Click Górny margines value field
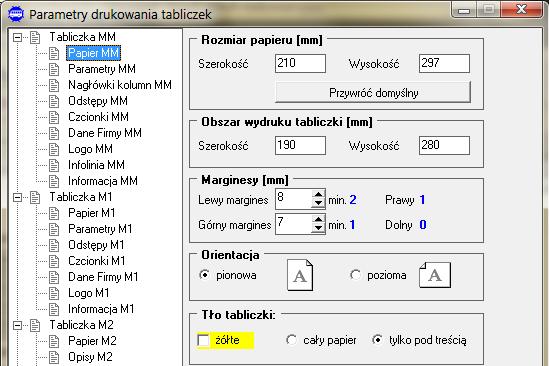The image size is (549, 366). 293,224
